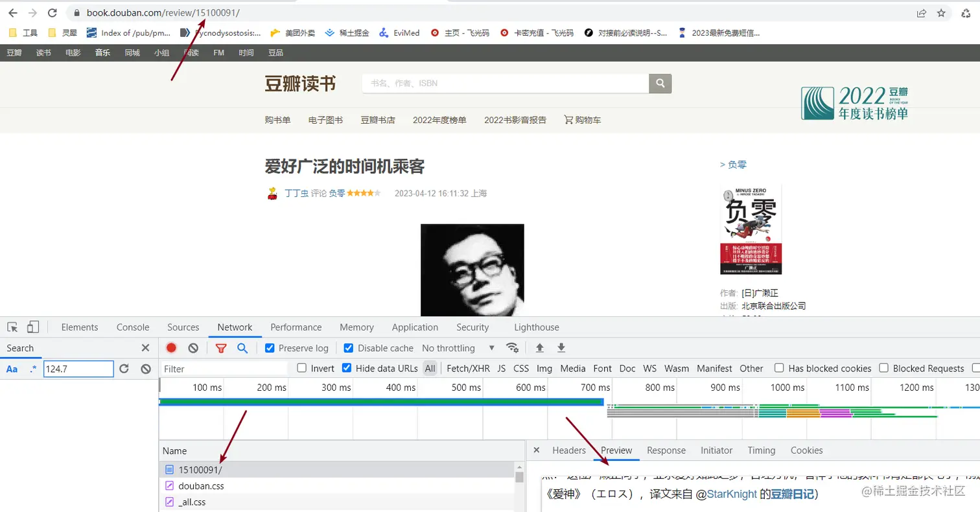
Task: Toggle DevTools device toolbar icon
Action: pos(33,327)
